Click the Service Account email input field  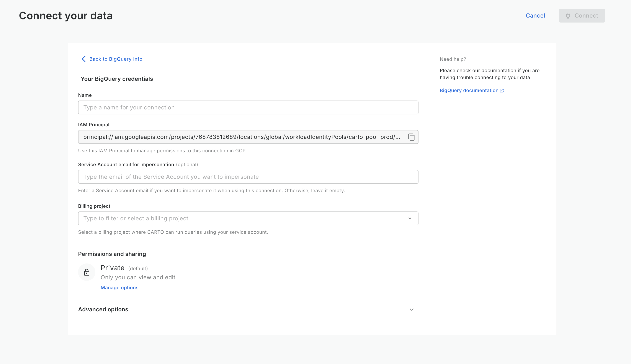tap(248, 177)
